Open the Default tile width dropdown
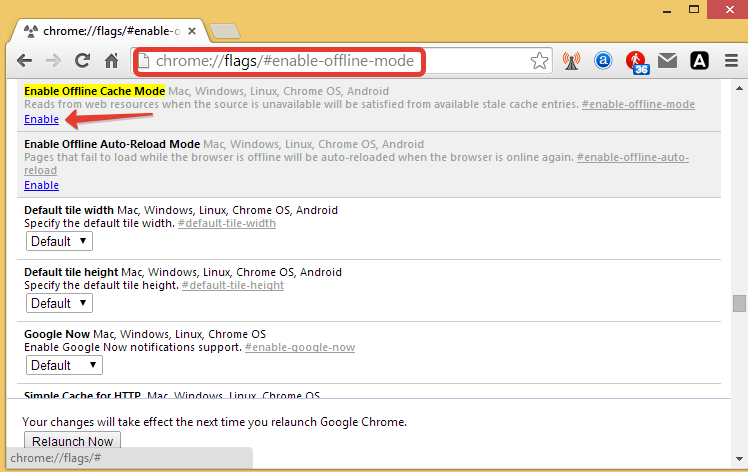Viewport: 748px width, 472px height. click(x=59, y=241)
